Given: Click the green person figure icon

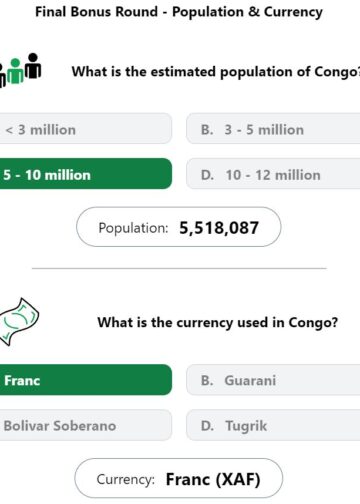Looking at the screenshot, I should click(15, 71).
